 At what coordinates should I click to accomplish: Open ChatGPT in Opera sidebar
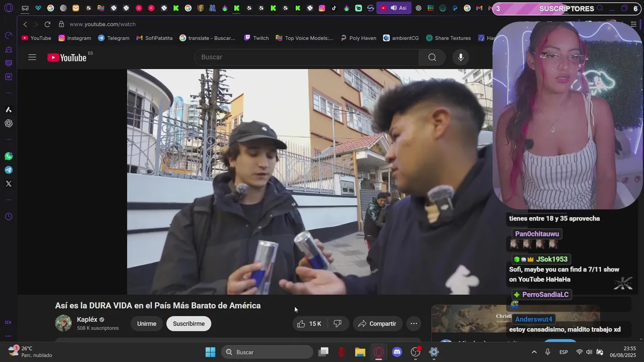[x=9, y=123]
